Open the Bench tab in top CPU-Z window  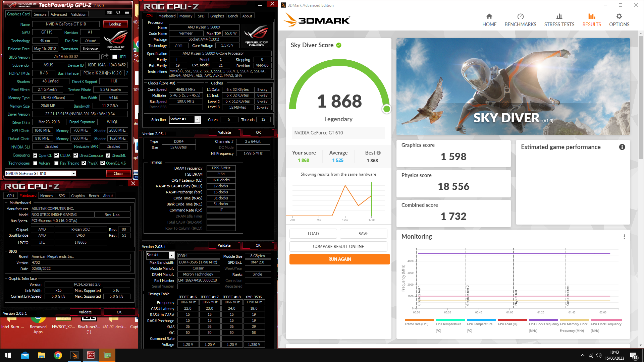(233, 16)
